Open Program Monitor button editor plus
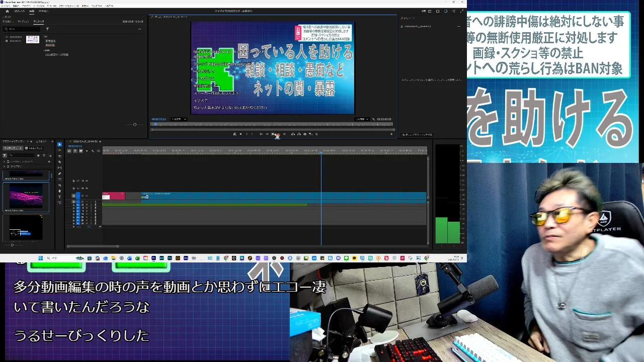644x362 pixels. [391, 134]
